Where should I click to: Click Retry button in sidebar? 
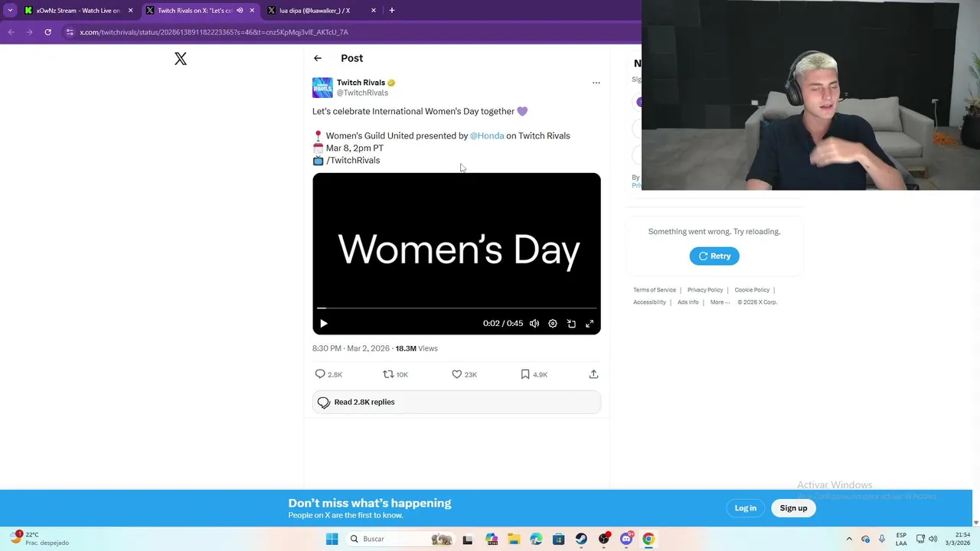pos(714,256)
